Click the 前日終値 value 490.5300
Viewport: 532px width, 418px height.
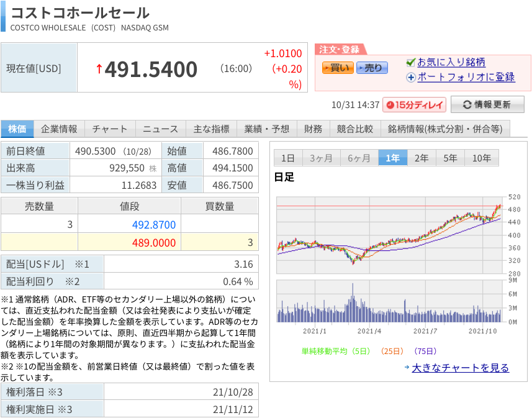click(96, 151)
